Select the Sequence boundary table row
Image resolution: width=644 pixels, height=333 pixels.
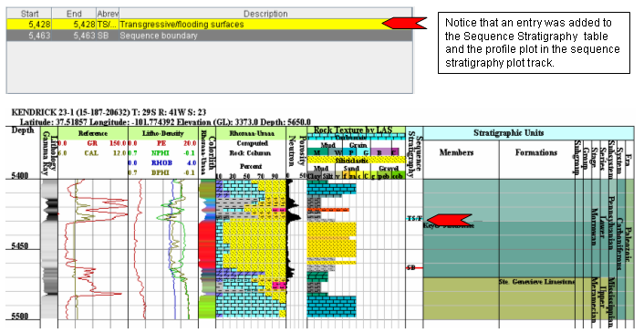point(210,36)
